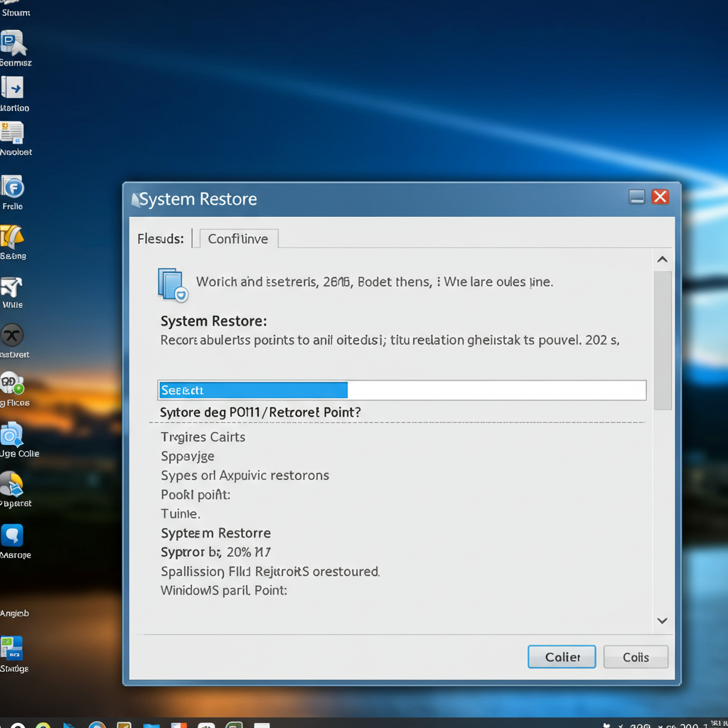Click the bold 'System Restore:' heading

213,321
